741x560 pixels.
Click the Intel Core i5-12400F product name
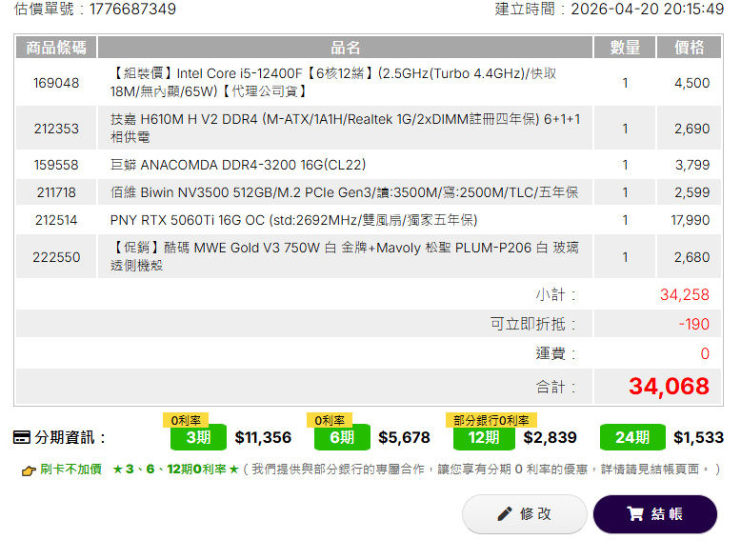(x=333, y=83)
